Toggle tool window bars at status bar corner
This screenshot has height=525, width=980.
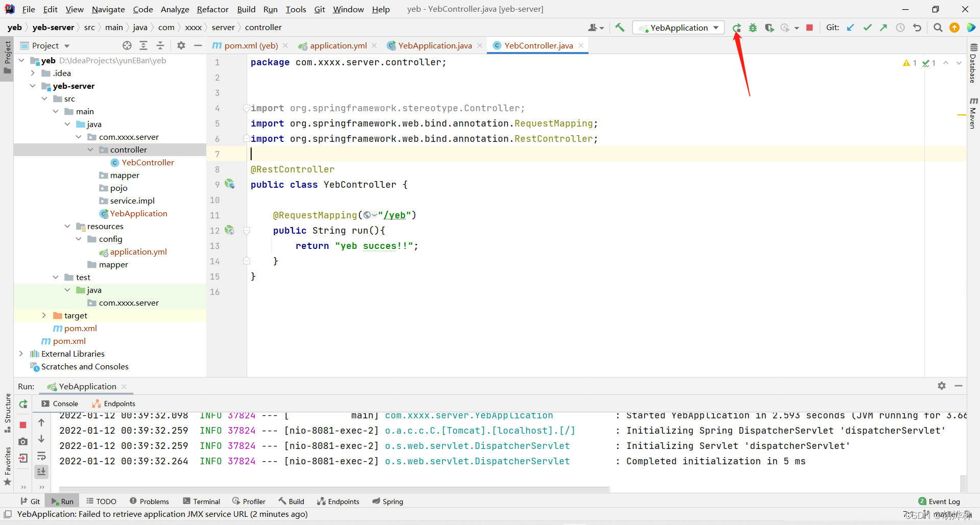click(x=7, y=514)
